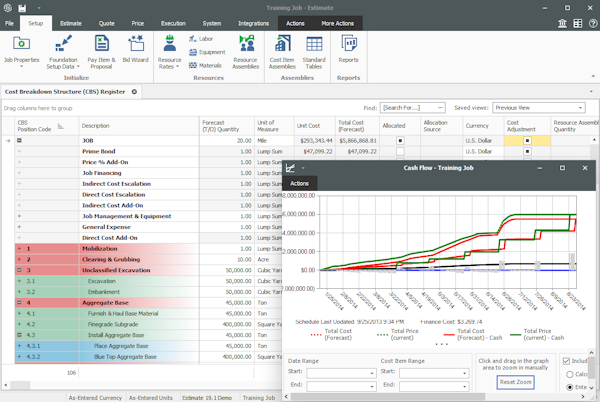This screenshot has width=600, height=402.
Task: Close the CBS Register tab
Action: point(134,92)
